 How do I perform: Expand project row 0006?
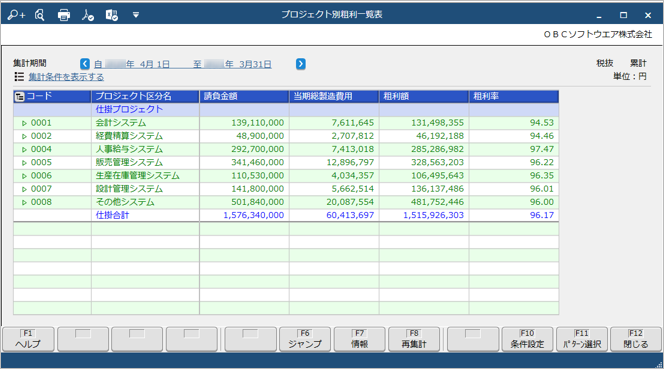click(x=24, y=176)
